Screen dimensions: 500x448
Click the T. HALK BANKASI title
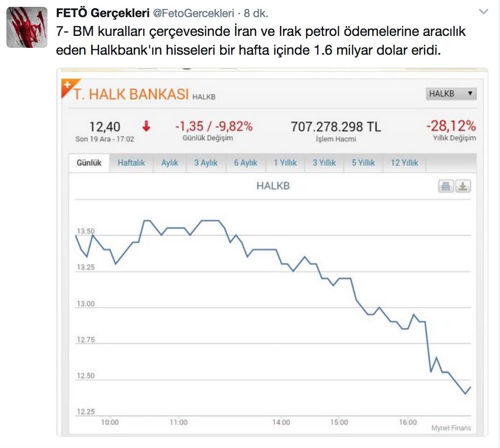click(x=131, y=94)
